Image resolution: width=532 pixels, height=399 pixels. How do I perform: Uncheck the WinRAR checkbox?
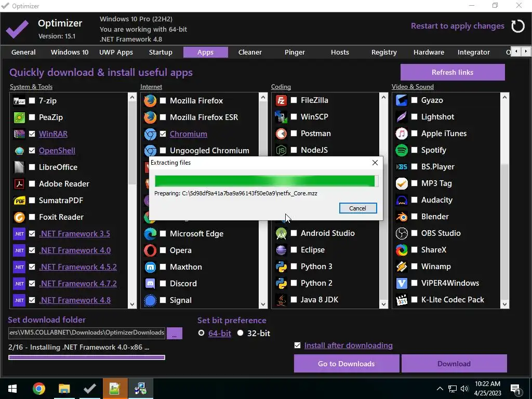coord(32,134)
